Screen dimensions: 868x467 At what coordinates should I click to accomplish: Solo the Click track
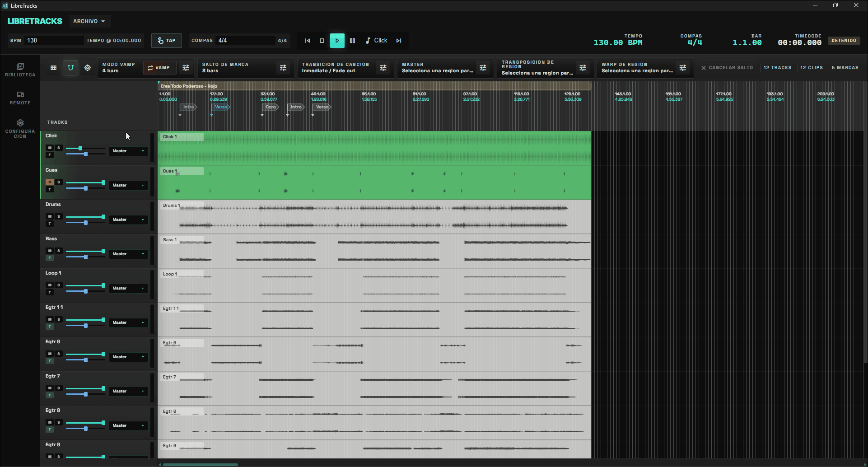tap(58, 148)
